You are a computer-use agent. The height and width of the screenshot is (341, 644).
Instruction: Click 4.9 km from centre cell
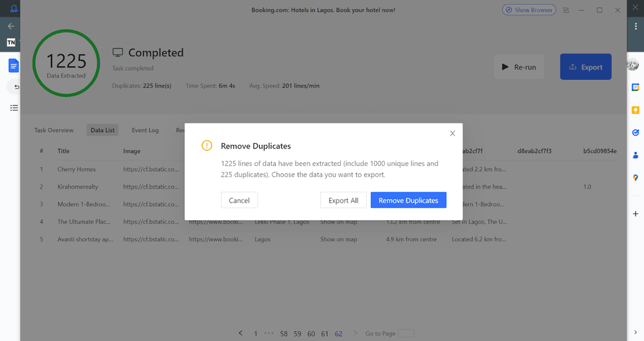click(x=411, y=239)
